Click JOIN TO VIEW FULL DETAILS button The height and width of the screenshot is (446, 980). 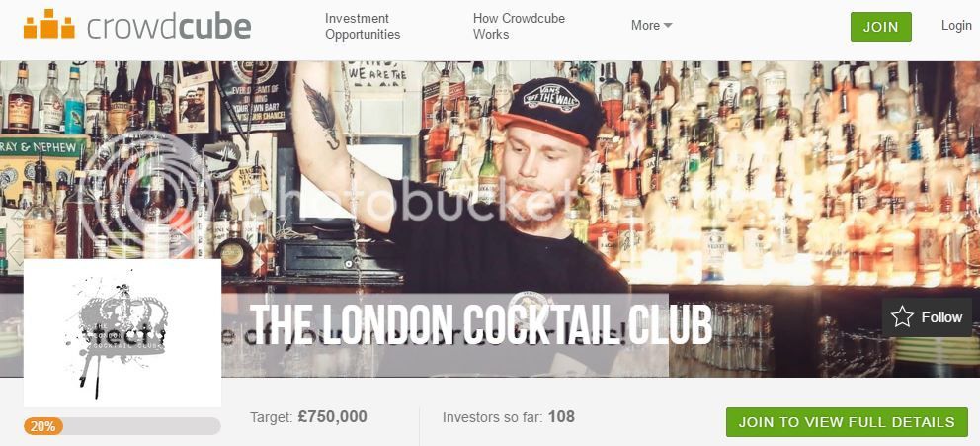[847, 422]
